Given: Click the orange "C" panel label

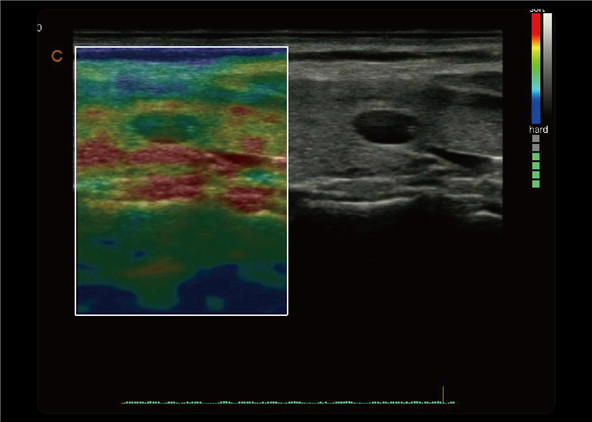Looking at the screenshot, I should 57,57.
